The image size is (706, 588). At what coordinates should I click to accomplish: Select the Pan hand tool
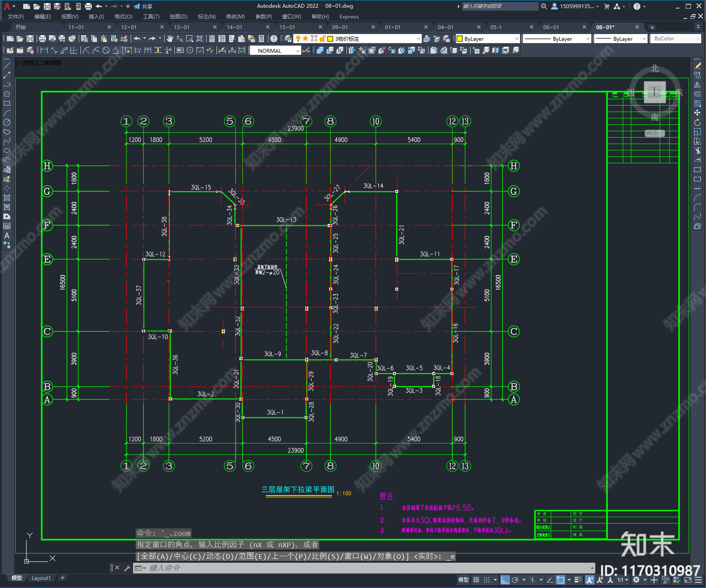tap(170, 39)
